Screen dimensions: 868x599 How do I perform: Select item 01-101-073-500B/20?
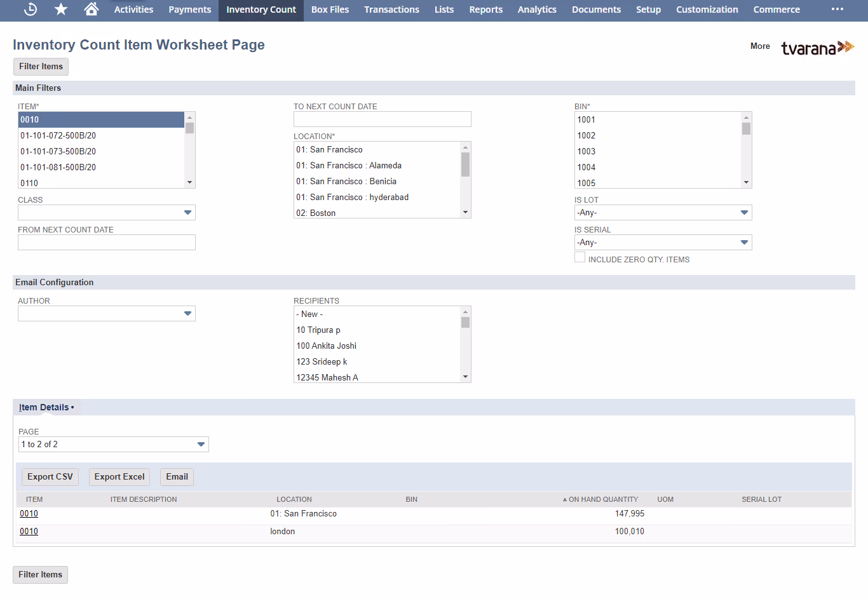pyautogui.click(x=101, y=151)
